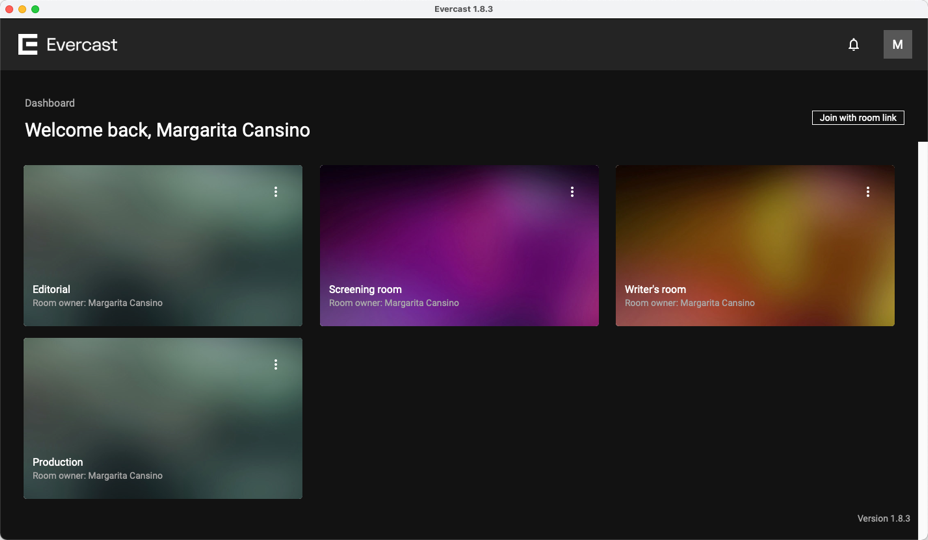The width and height of the screenshot is (928, 540).
Task: Open the M user avatar menu
Action: point(897,44)
